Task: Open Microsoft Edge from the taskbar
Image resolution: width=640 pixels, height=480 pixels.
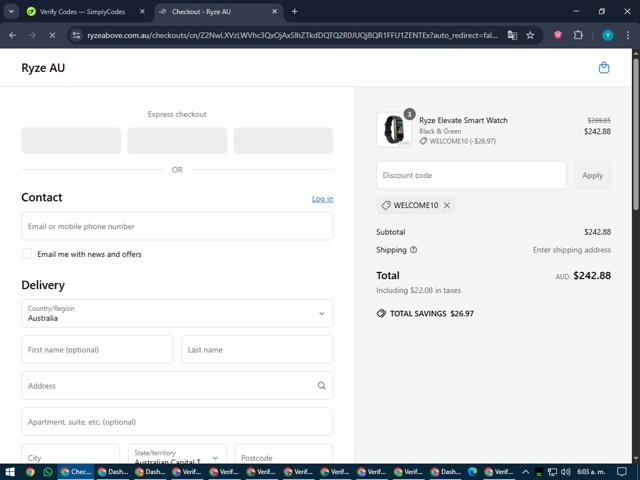Action: point(472,472)
